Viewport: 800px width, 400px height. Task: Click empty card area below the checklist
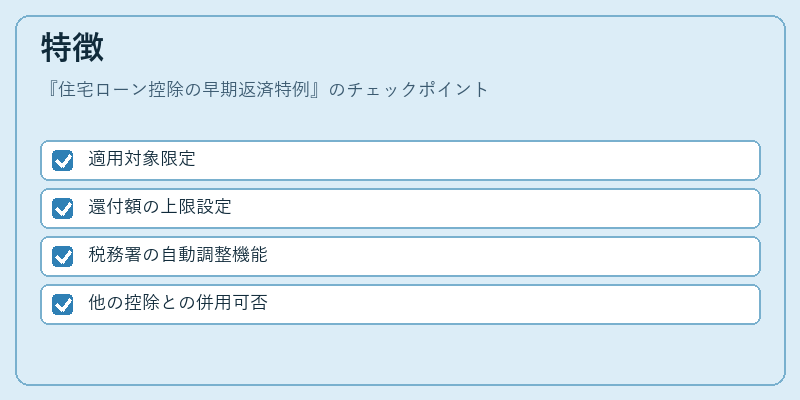tap(400, 354)
